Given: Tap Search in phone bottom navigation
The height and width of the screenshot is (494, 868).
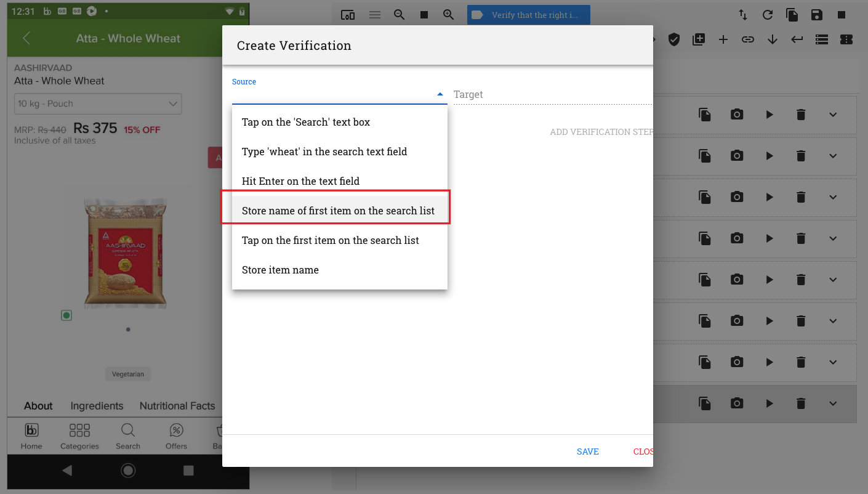Looking at the screenshot, I should click(128, 437).
